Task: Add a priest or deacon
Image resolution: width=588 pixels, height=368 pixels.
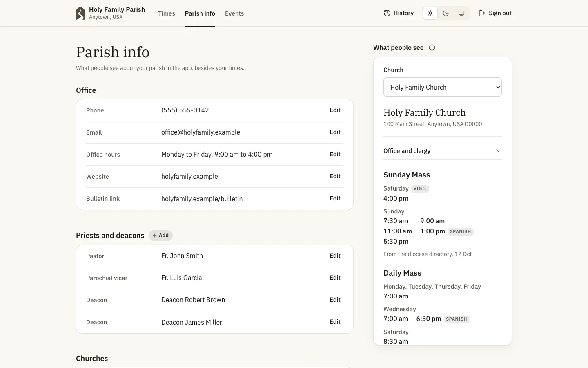Action: pos(160,236)
